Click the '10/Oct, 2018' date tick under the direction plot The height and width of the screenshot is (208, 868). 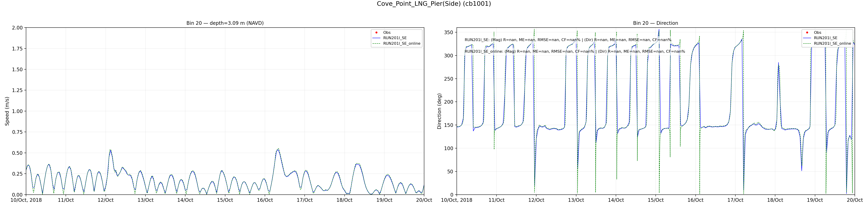(457, 200)
